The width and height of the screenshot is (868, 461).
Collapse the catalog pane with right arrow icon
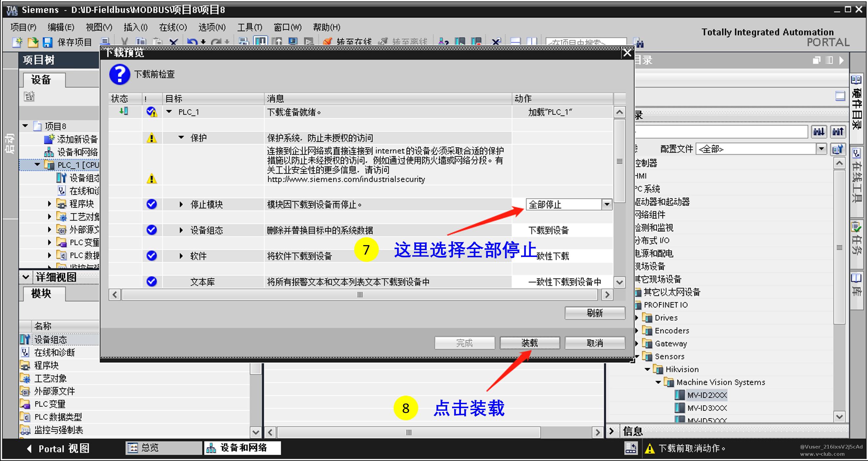842,60
